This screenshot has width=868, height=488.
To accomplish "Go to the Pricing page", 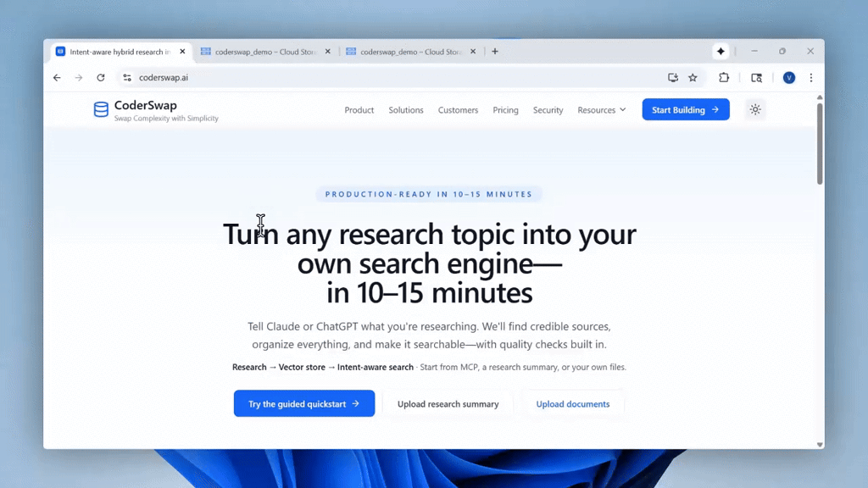I will 505,110.
